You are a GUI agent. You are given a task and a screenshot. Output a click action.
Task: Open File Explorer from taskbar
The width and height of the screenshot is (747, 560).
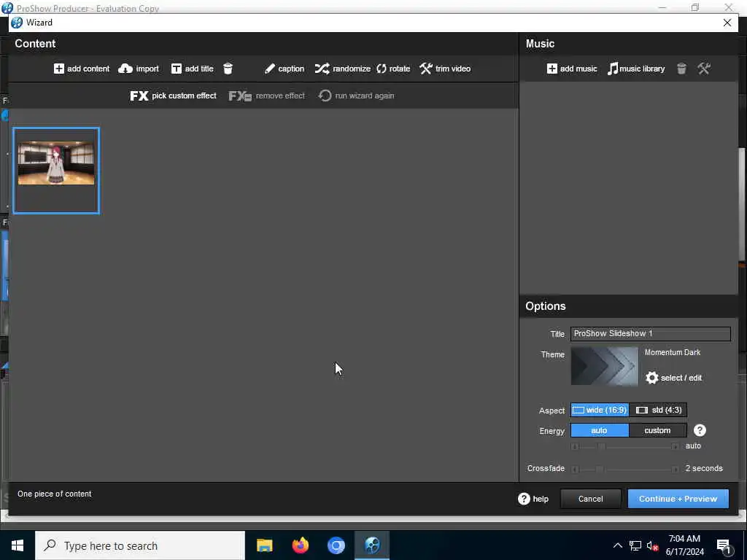click(264, 545)
